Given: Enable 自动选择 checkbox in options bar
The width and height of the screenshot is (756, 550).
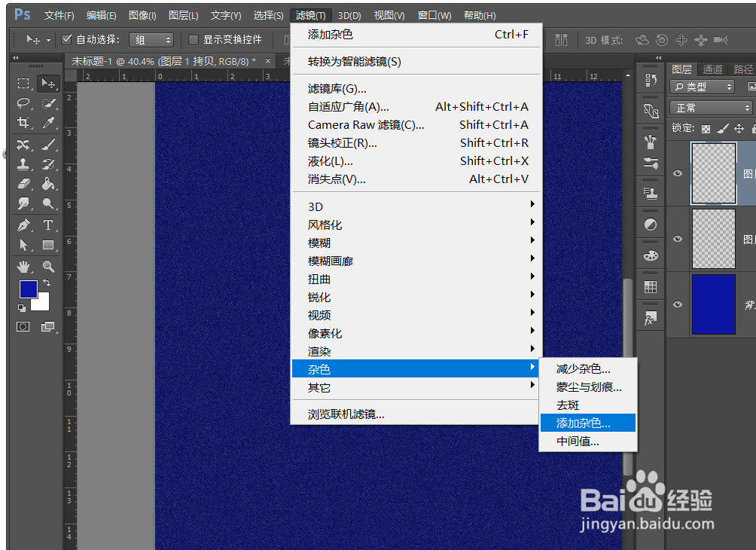Looking at the screenshot, I should point(68,39).
